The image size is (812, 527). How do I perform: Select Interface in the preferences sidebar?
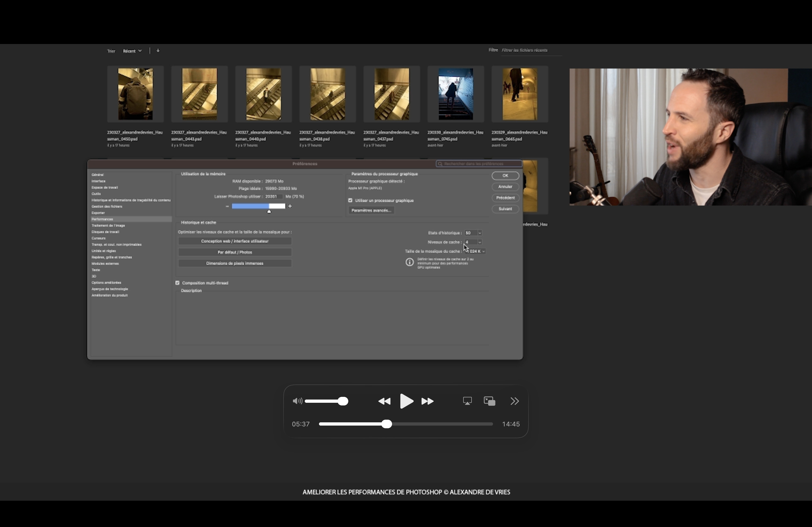[x=98, y=181]
